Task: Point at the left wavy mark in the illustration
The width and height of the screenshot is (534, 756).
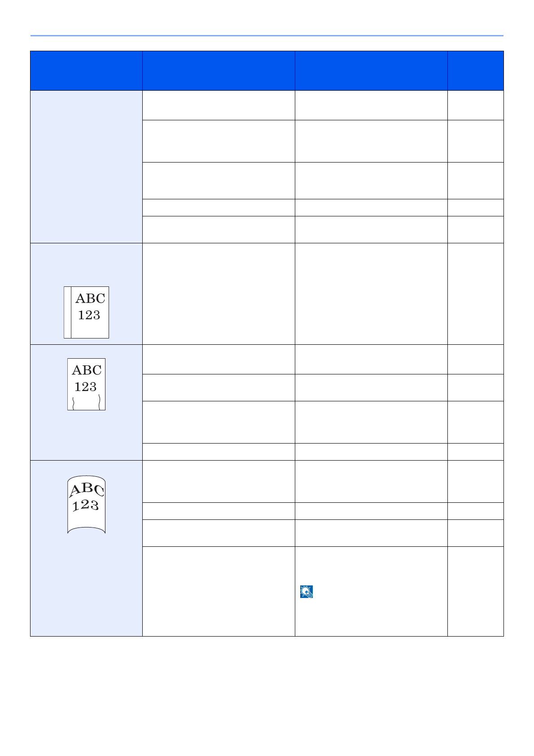Action: (73, 403)
